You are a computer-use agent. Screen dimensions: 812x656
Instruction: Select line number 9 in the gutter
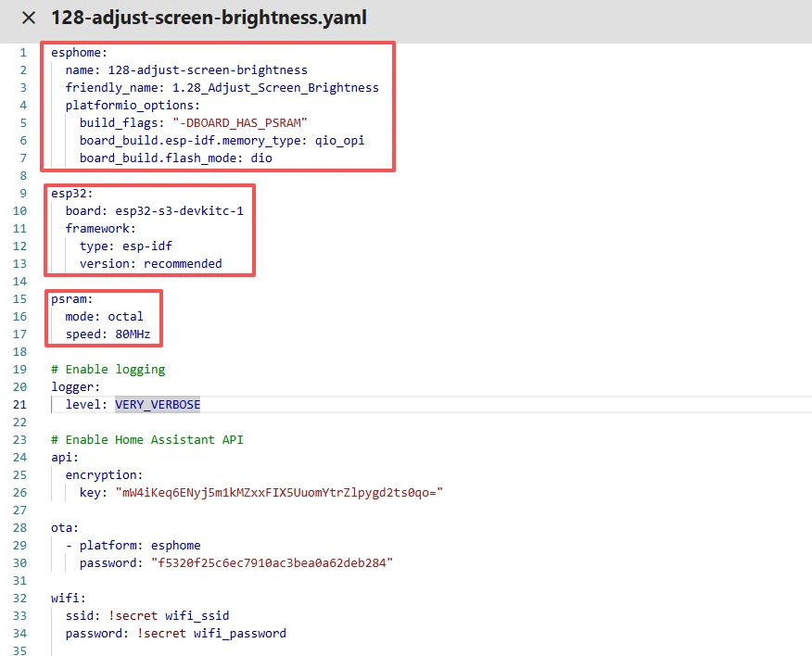(x=23, y=194)
